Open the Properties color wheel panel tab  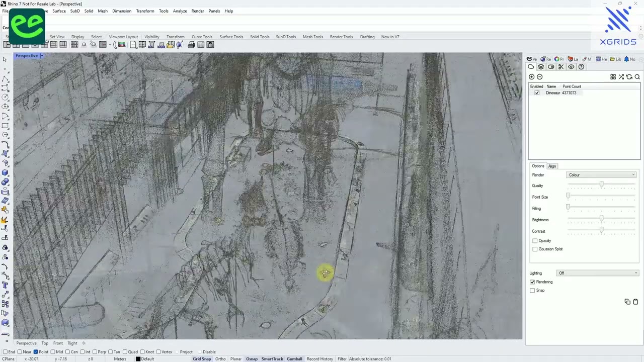(x=559, y=59)
